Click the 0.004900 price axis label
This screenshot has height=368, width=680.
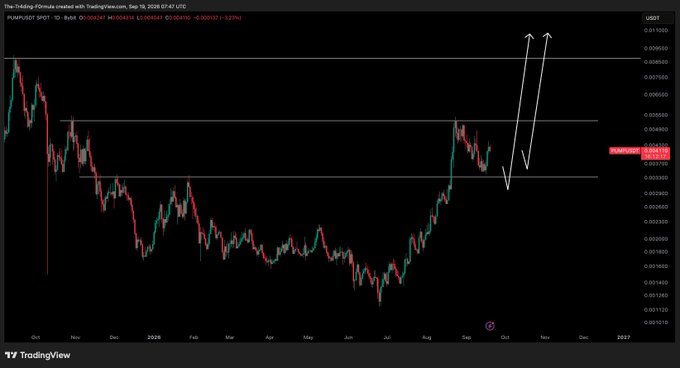(656, 130)
